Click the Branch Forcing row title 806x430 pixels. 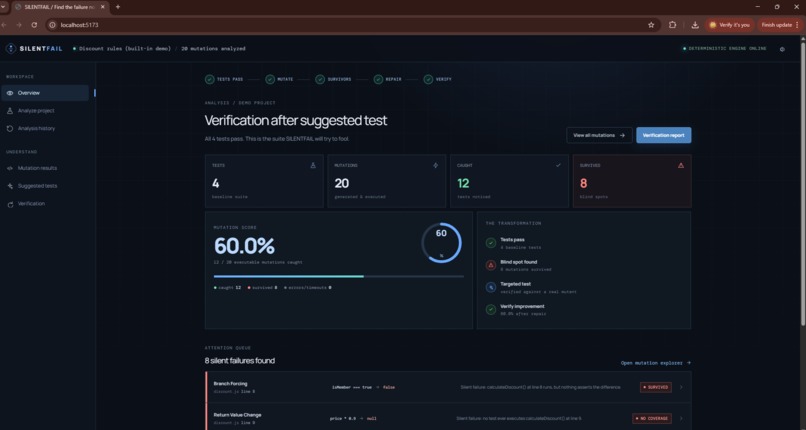click(230, 384)
